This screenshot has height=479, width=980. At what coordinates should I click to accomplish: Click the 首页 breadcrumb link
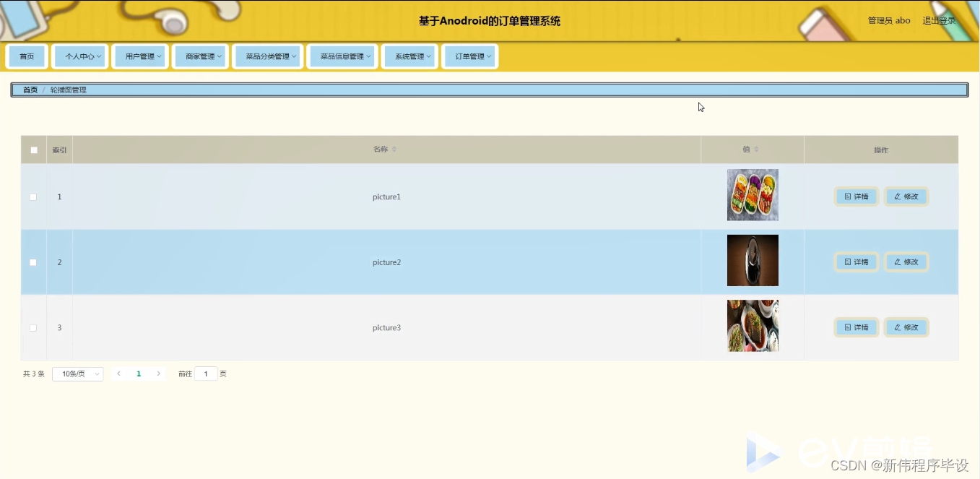click(x=30, y=89)
